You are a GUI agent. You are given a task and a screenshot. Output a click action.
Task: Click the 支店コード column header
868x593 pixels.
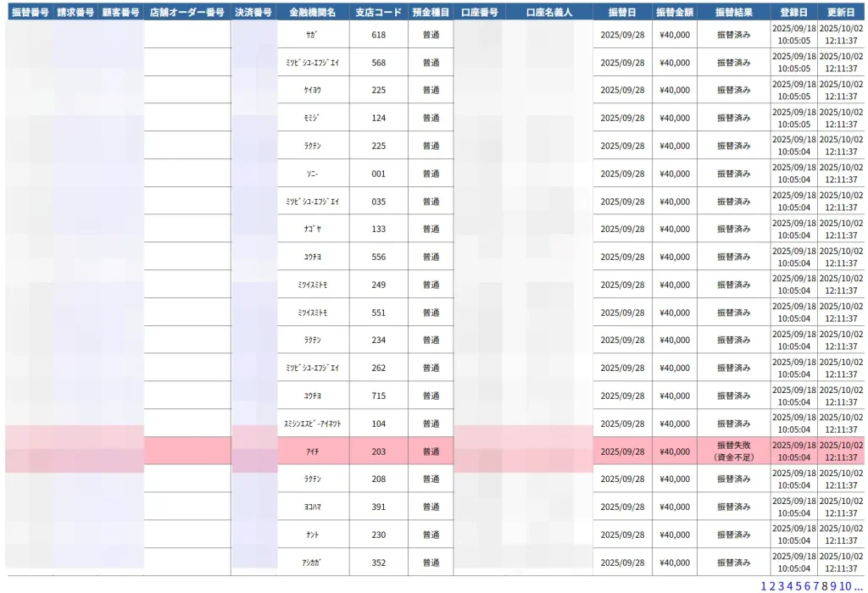(378, 13)
